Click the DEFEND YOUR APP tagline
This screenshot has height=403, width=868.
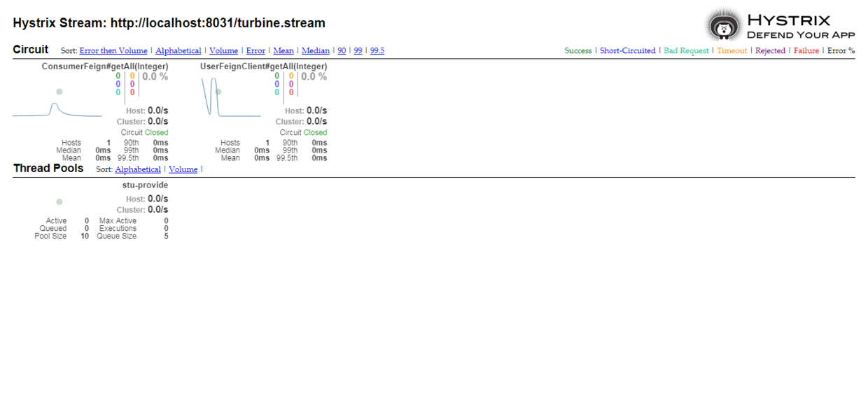[x=801, y=35]
